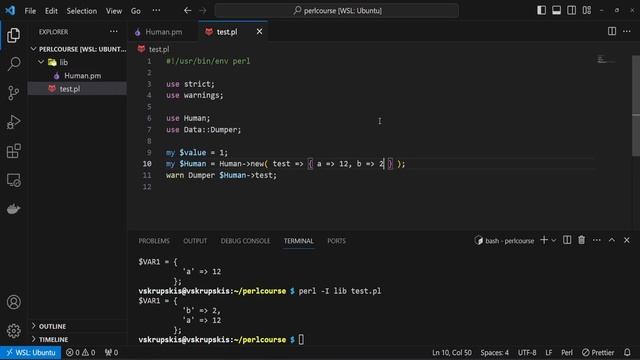
Task: Open the Run and Debug view
Action: pyautogui.click(x=13, y=122)
